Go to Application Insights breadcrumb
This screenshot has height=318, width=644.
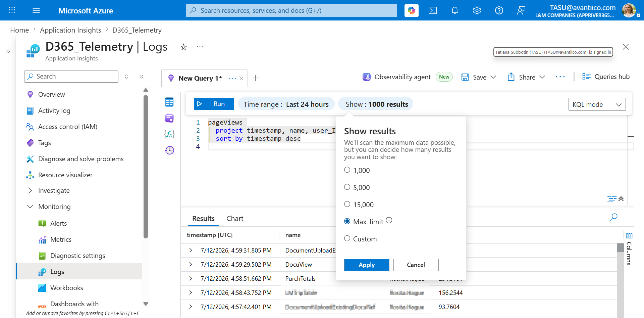click(70, 30)
